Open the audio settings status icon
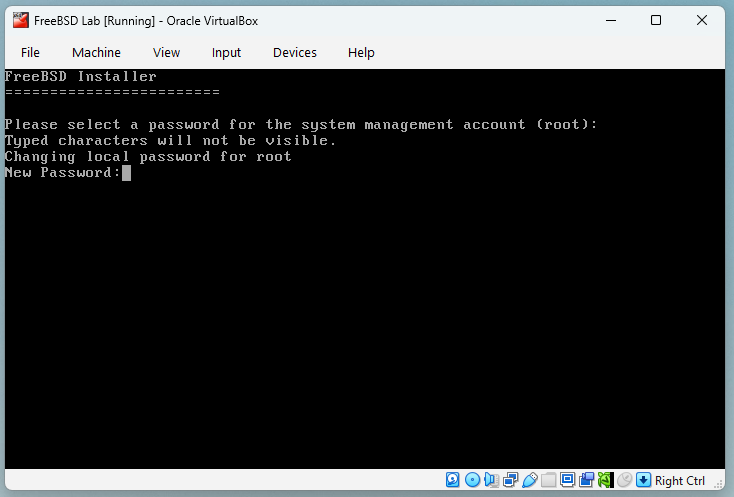Image resolution: width=734 pixels, height=497 pixels. coord(492,480)
